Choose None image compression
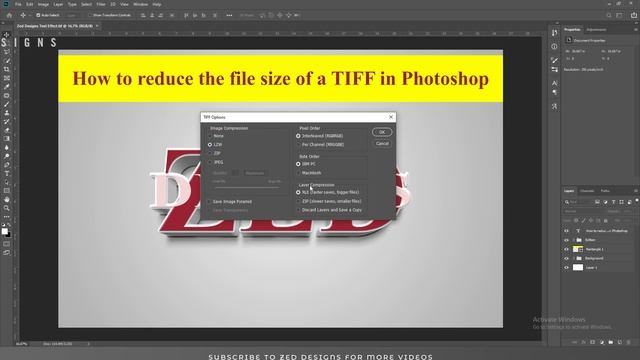This screenshot has height=360, width=640. point(216,136)
